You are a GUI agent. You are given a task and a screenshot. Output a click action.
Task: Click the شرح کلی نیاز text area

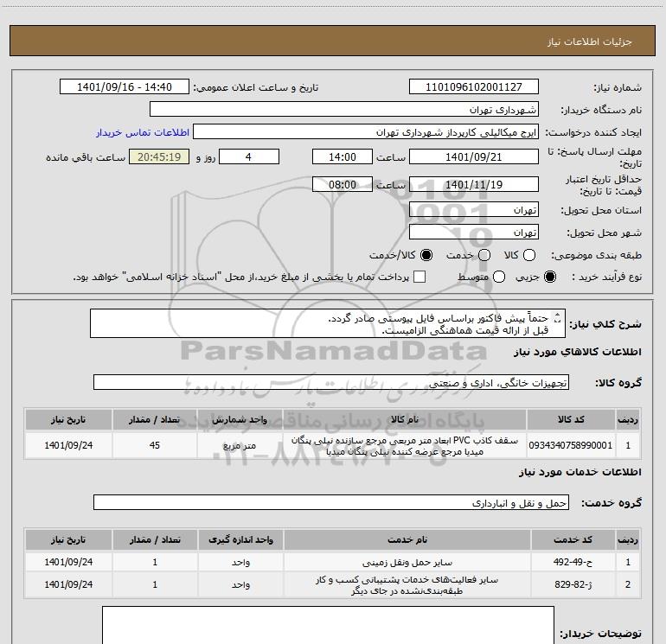pyautogui.click(x=328, y=323)
